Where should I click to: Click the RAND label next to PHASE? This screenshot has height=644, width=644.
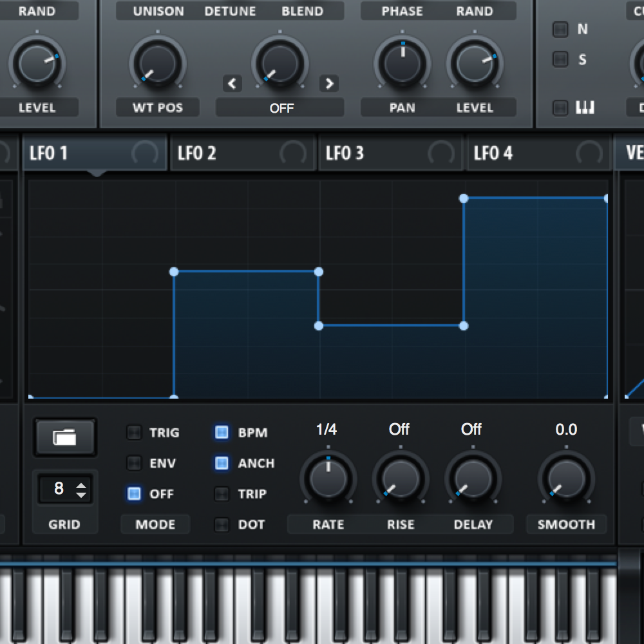click(x=475, y=11)
